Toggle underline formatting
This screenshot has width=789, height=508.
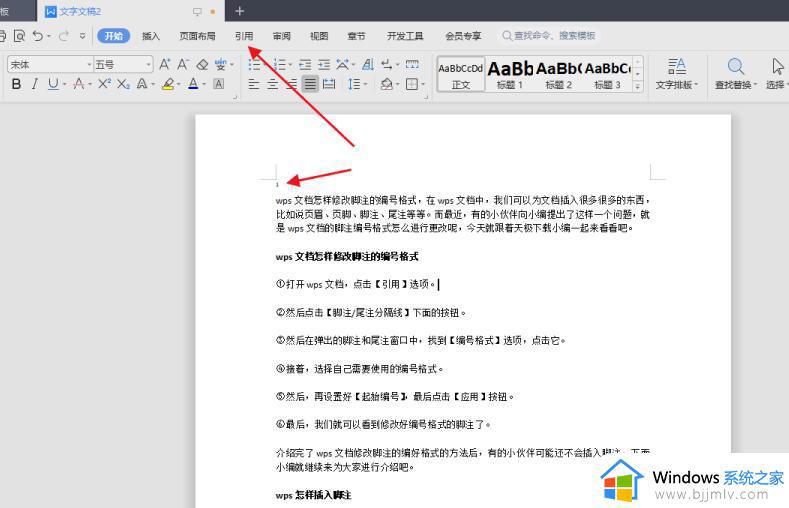(53, 84)
